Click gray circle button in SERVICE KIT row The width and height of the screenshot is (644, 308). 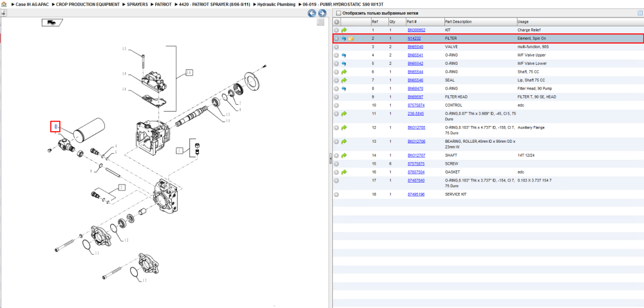click(x=336, y=194)
